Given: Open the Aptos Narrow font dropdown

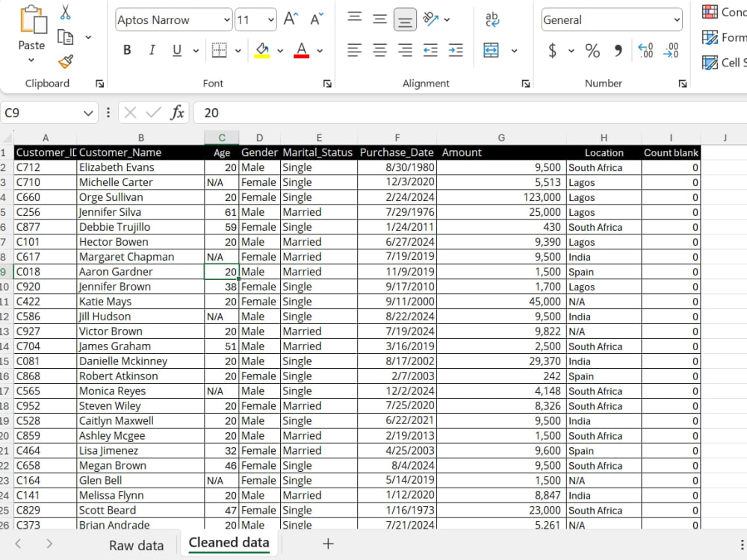Looking at the screenshot, I should point(227,19).
